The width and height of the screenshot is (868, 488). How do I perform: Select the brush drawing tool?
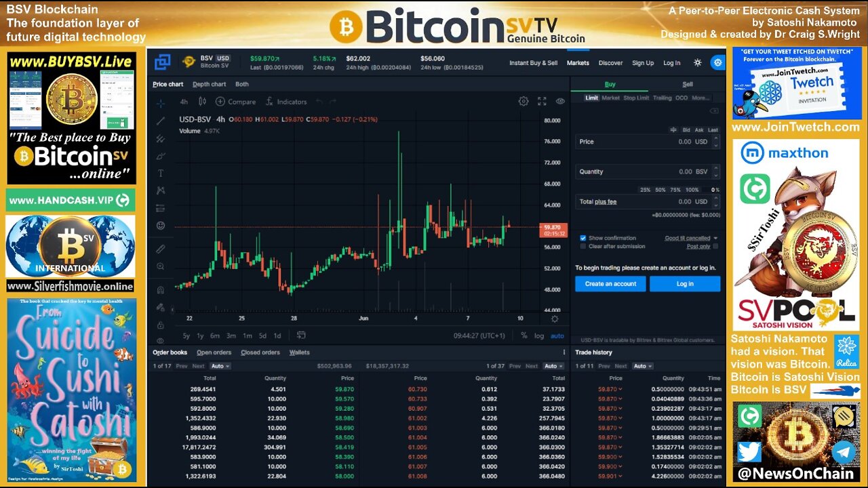coord(161,156)
